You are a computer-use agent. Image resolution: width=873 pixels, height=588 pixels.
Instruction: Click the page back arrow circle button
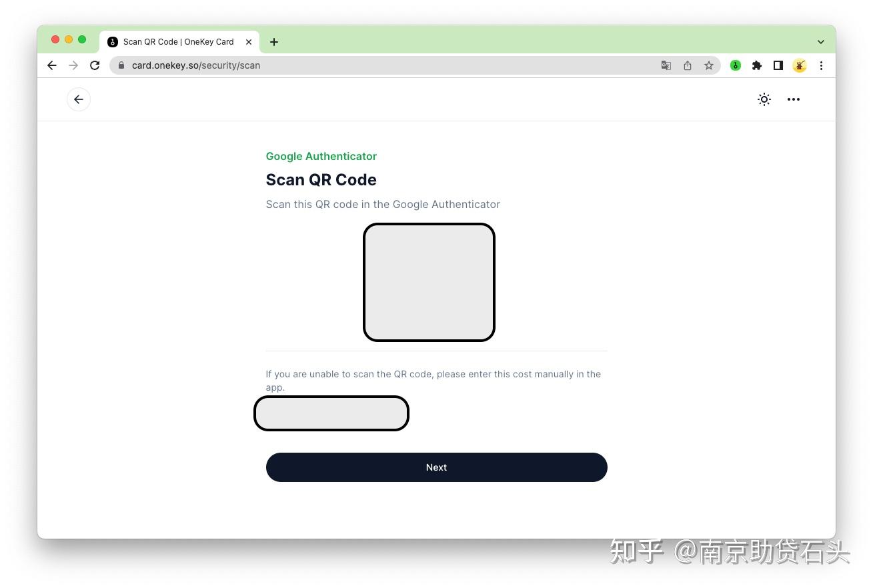pyautogui.click(x=79, y=99)
